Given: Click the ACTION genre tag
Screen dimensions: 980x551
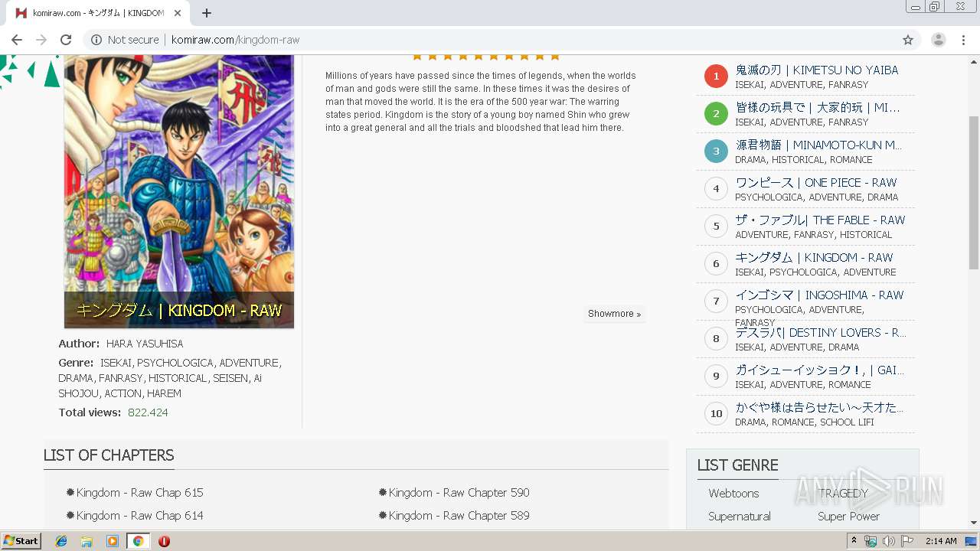Looking at the screenshot, I should point(122,393).
